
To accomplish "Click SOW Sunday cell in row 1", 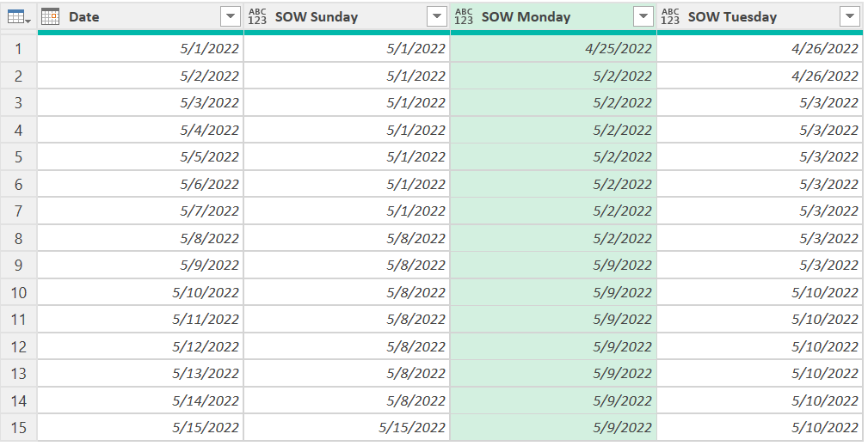I will [x=347, y=49].
